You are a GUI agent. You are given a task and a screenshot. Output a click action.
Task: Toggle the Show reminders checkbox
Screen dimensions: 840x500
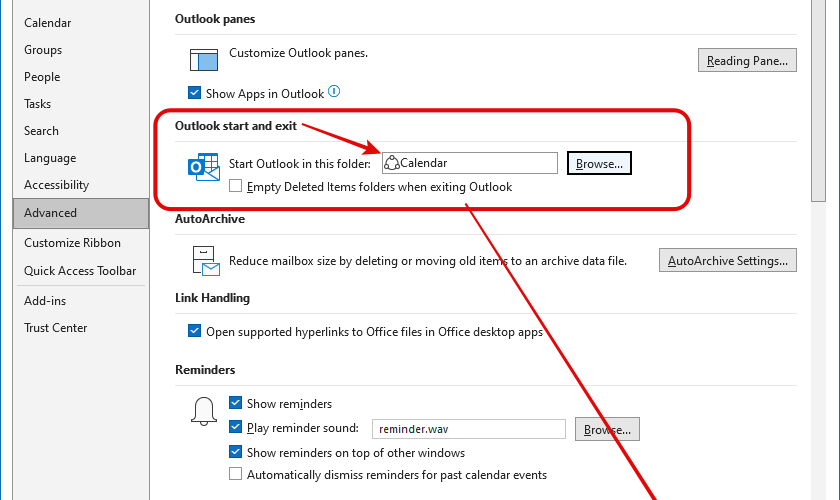[235, 403]
